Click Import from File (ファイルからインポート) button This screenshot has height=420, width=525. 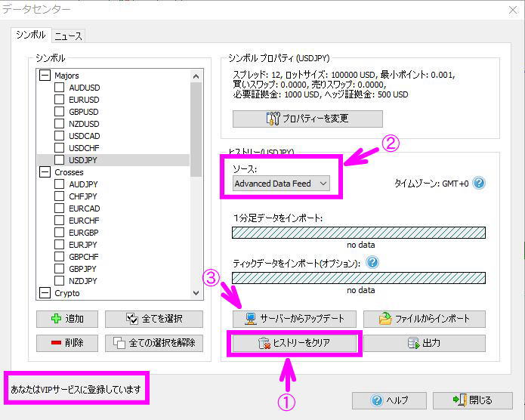coord(425,319)
